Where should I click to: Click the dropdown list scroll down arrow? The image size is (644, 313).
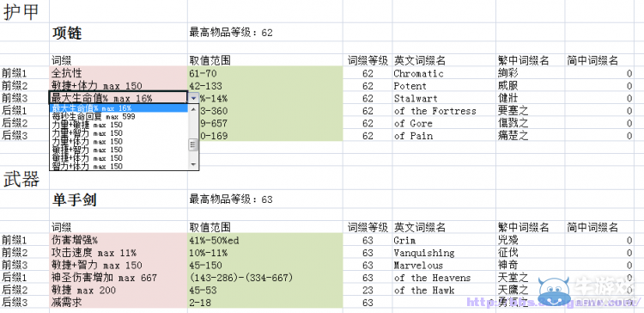[193, 165]
